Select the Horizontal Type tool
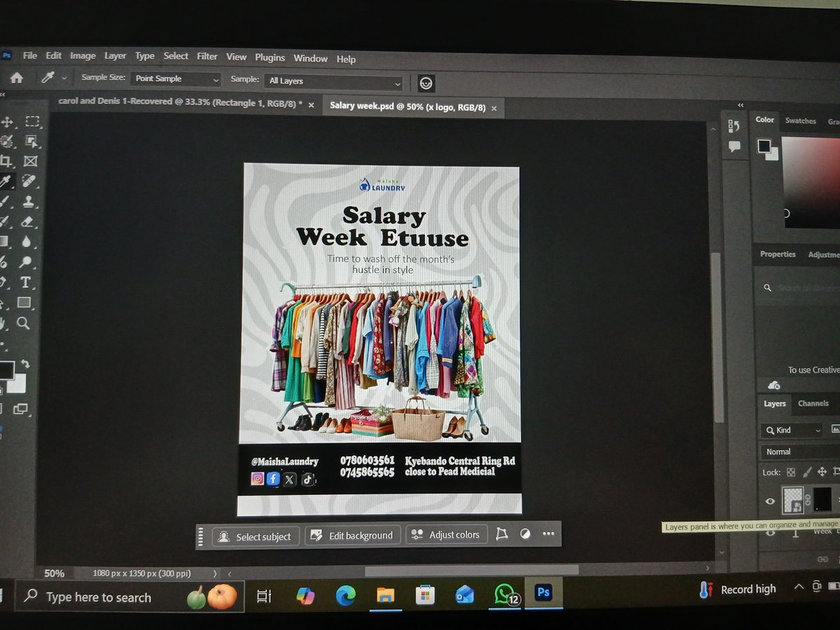 pos(25,283)
